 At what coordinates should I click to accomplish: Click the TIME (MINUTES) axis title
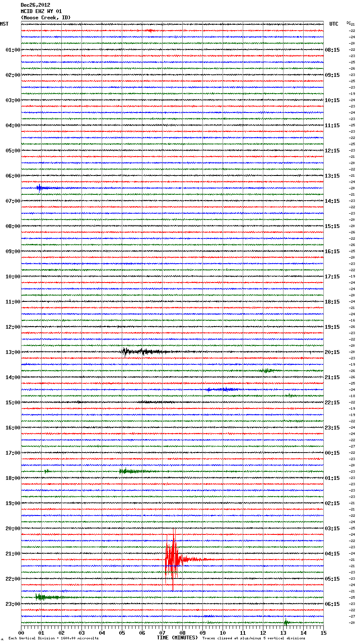[177, 638]
